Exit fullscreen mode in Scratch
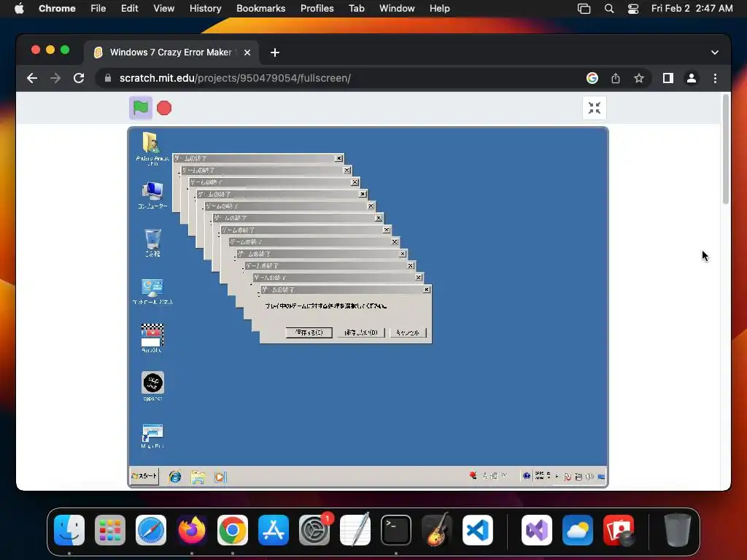 coord(594,108)
